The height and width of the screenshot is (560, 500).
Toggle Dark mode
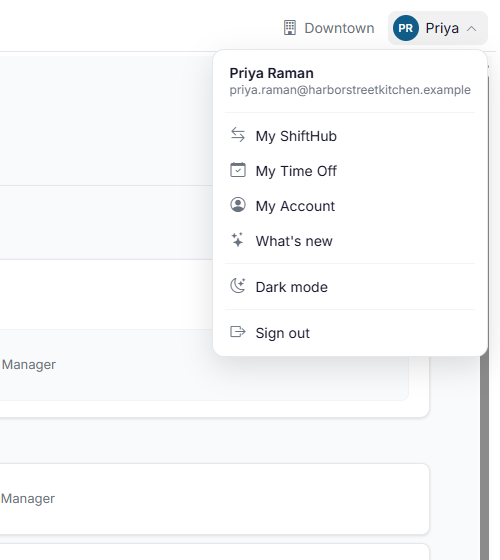(350, 287)
